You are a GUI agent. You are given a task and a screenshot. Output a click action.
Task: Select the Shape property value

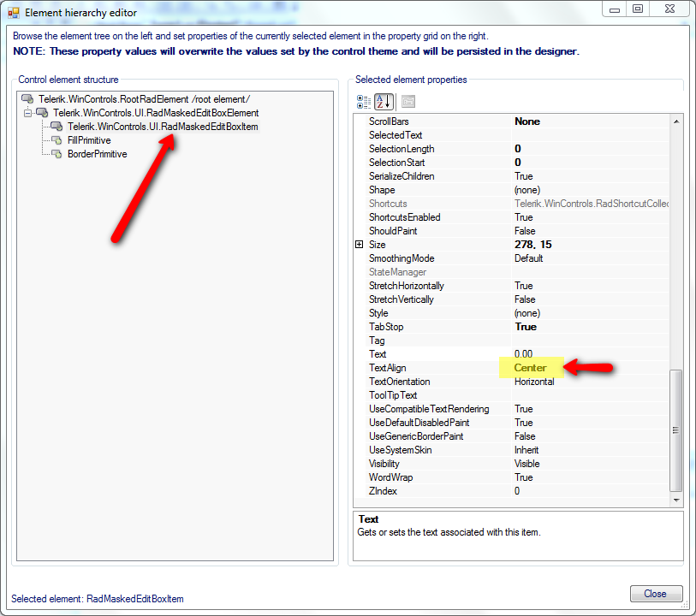click(x=591, y=190)
